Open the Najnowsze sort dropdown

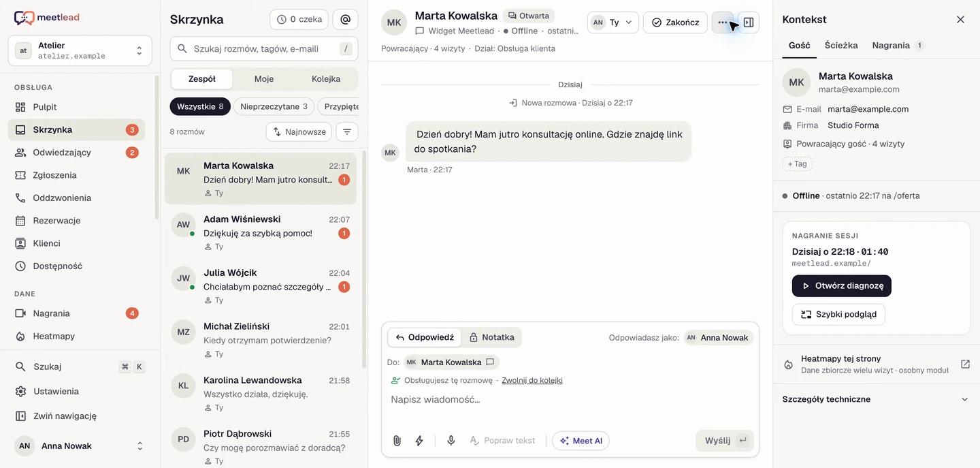point(299,131)
